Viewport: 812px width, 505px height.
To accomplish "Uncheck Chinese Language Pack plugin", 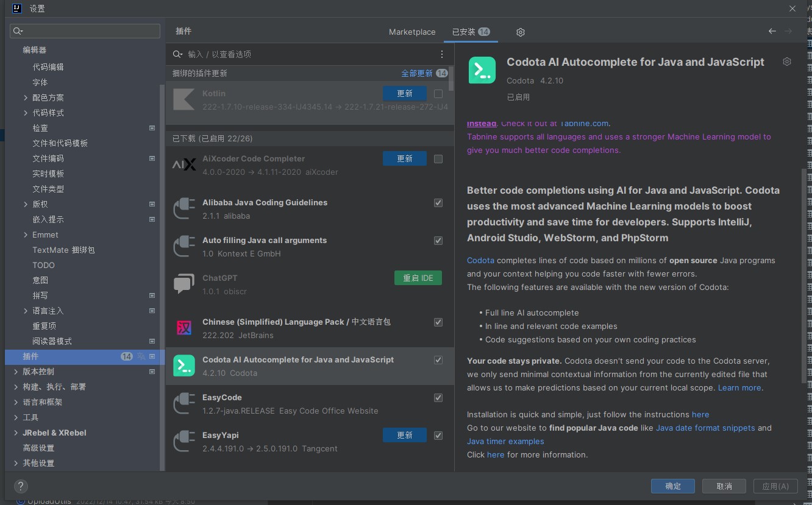I will click(438, 322).
